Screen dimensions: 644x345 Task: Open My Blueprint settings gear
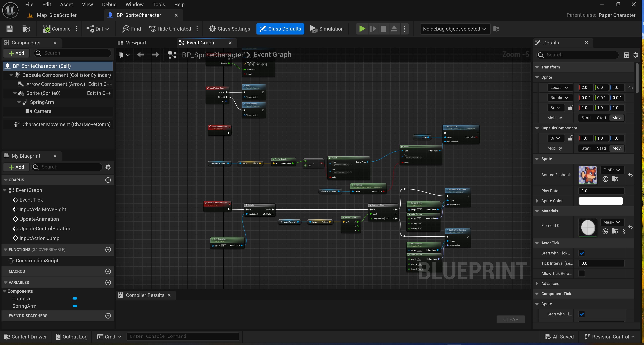108,167
